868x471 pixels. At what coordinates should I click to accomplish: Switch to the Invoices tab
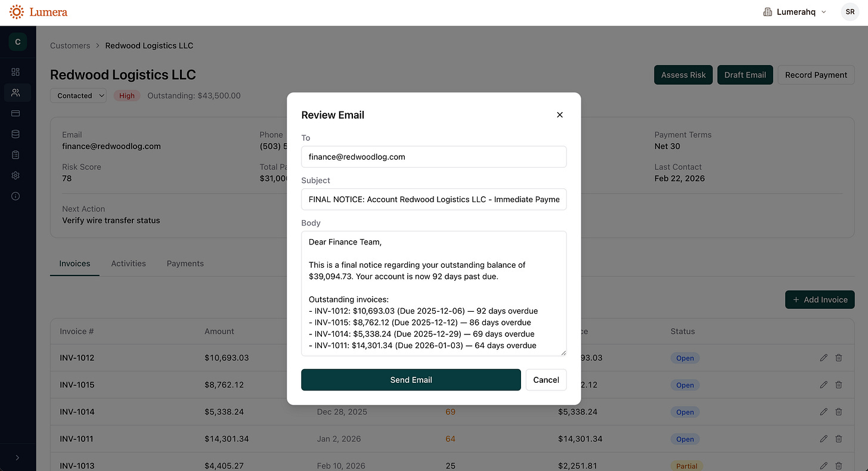coord(75,264)
